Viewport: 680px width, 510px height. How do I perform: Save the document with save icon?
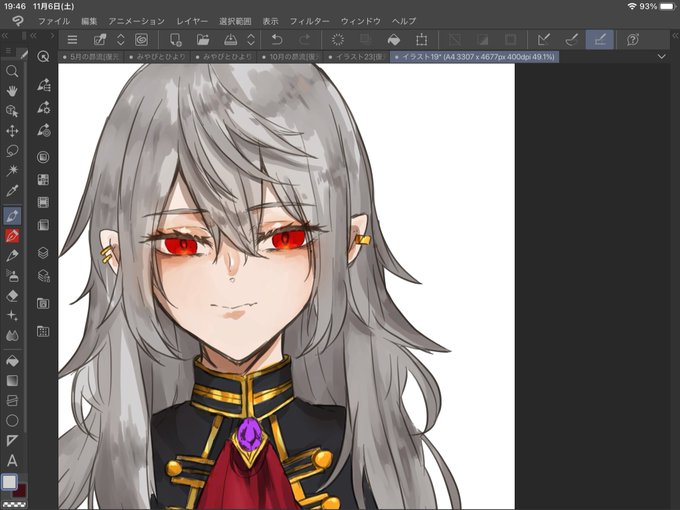coord(230,40)
